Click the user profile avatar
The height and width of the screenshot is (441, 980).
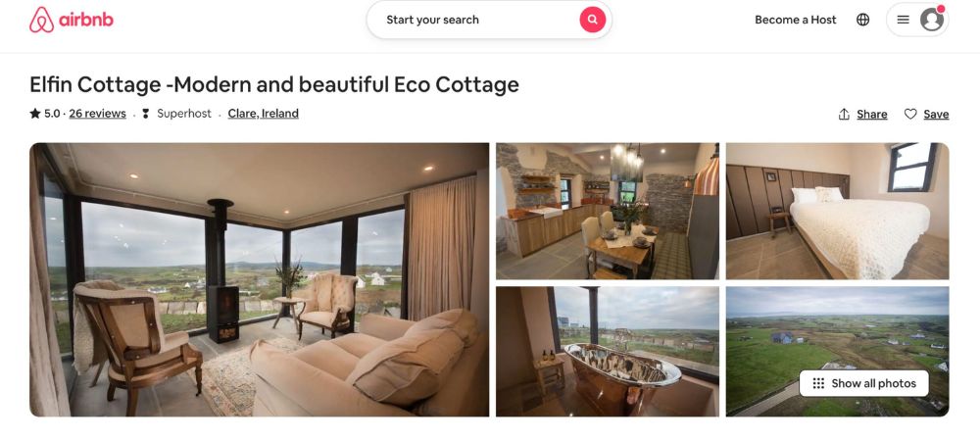[x=932, y=20]
